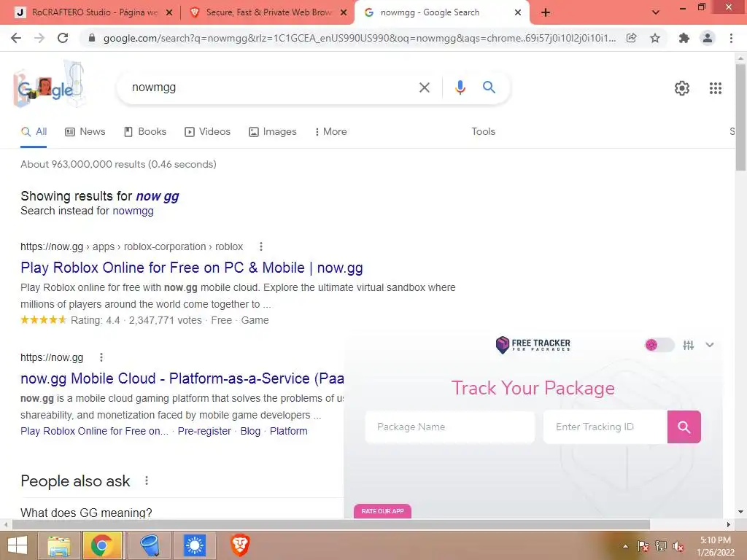This screenshot has width=747, height=560.
Task: Open the brightness sun taskbar app
Action: [x=194, y=545]
